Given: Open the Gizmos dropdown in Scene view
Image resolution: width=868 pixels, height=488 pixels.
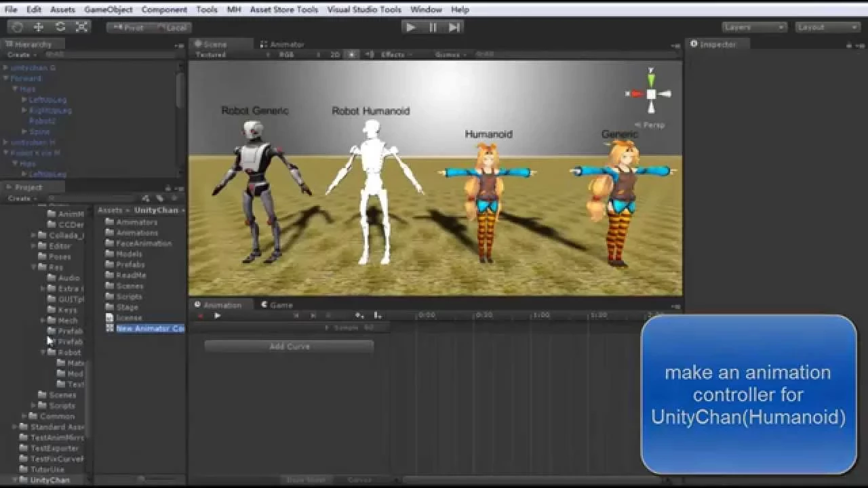Looking at the screenshot, I should coord(451,55).
